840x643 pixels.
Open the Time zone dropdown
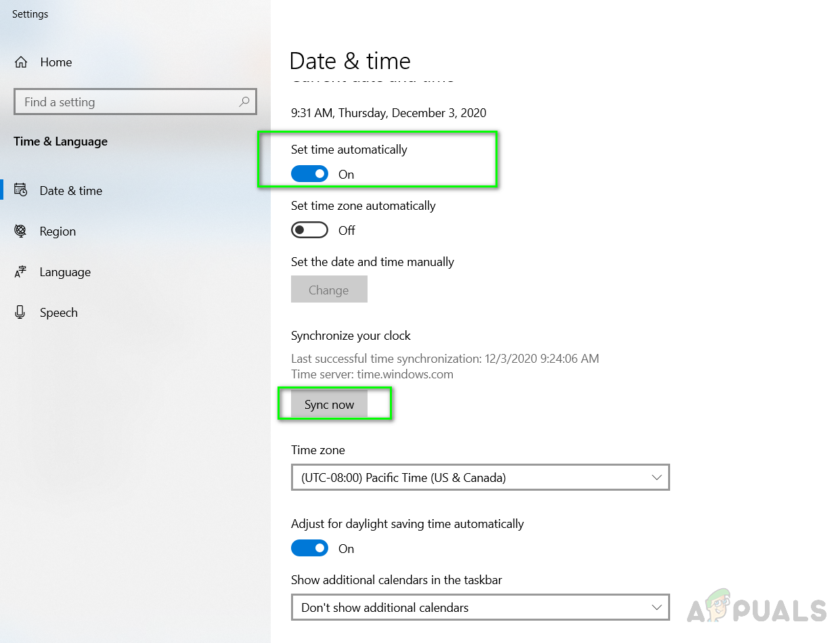click(479, 477)
